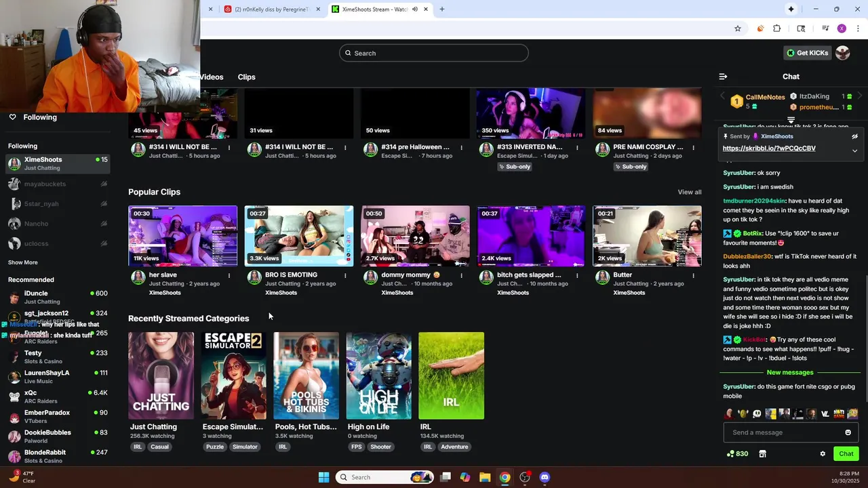Open the emoji picker in message box

coord(848,432)
